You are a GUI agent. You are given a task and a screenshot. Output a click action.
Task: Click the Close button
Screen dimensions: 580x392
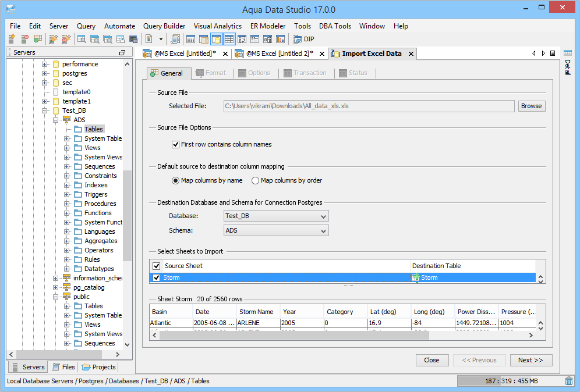[x=432, y=360]
